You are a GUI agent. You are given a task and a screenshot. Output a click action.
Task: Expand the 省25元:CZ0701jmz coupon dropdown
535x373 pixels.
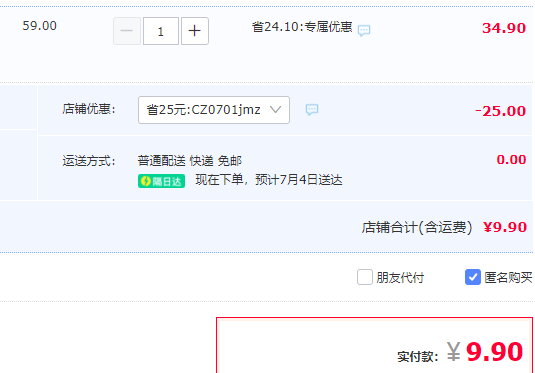(214, 110)
